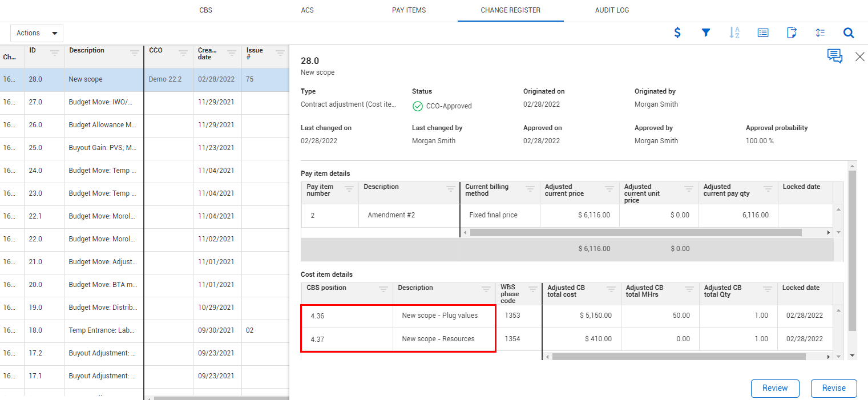
Task: Open the column list view icon
Action: click(763, 33)
